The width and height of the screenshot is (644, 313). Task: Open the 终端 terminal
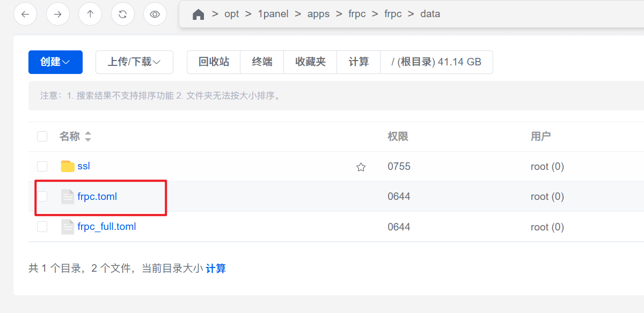point(262,62)
